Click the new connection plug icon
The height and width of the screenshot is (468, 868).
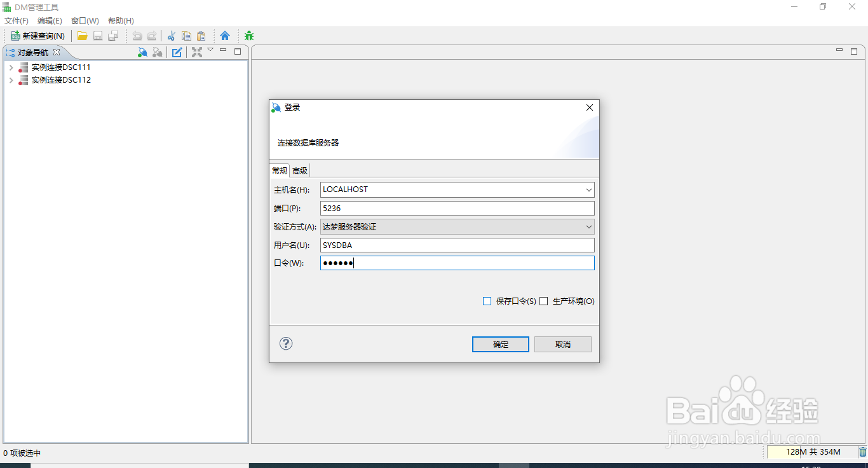pos(143,52)
